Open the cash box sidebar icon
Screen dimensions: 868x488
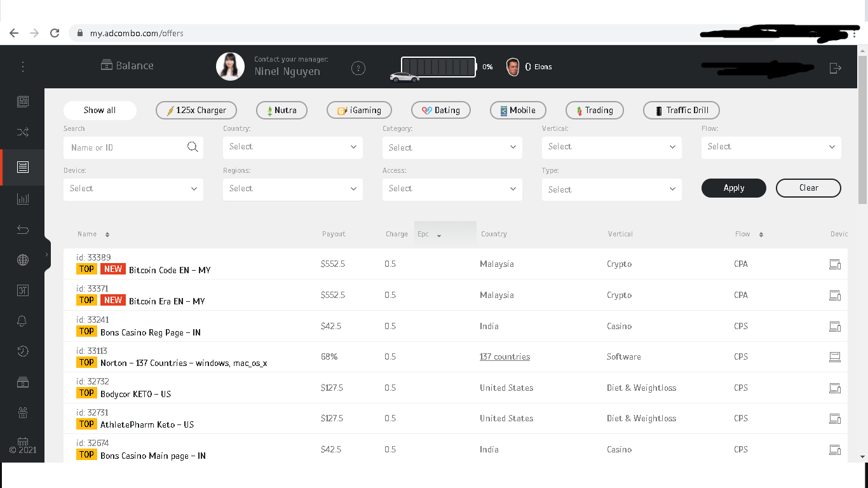click(x=23, y=382)
